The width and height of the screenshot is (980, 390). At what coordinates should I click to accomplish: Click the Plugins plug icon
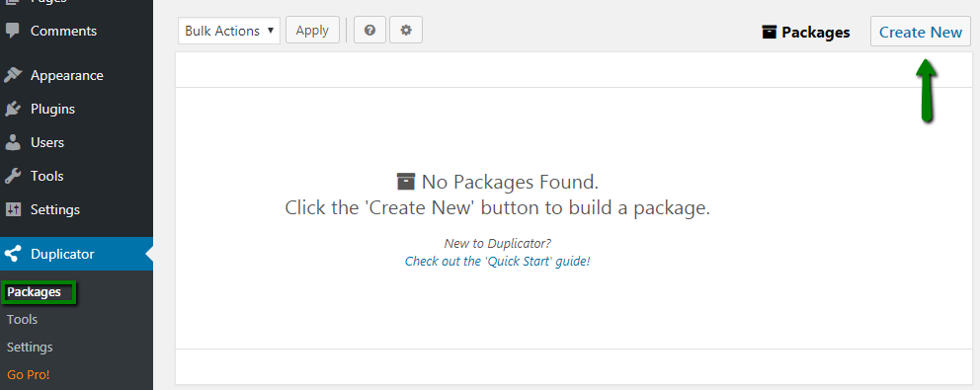tap(13, 109)
